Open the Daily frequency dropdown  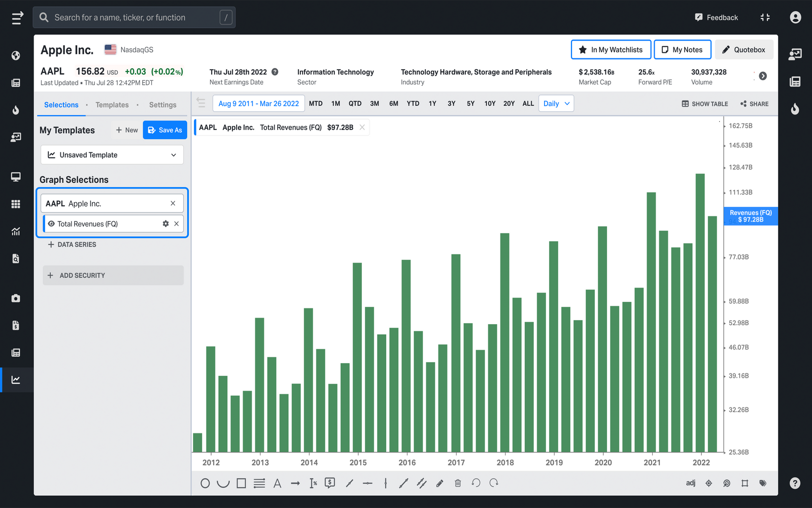556,104
